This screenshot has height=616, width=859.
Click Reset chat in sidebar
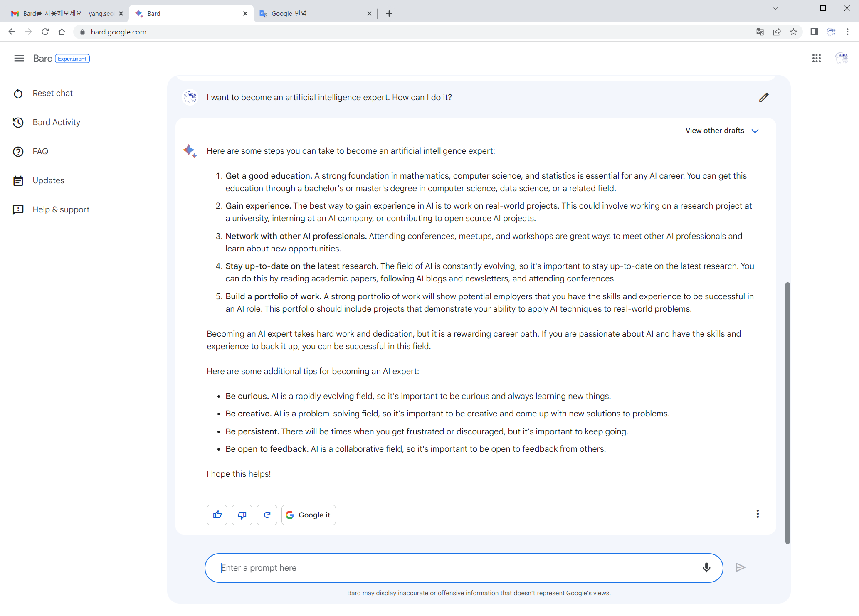click(52, 93)
